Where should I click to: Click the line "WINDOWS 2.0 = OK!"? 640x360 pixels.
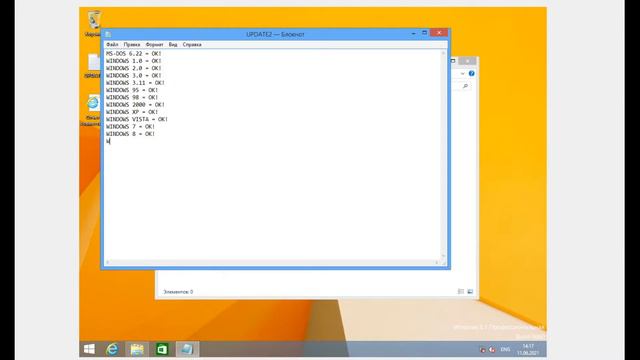point(133,68)
